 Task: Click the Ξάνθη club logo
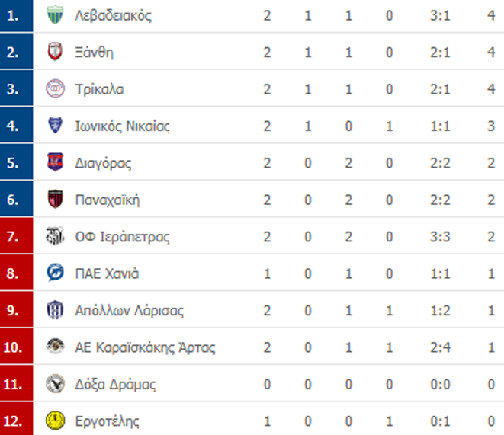point(55,51)
